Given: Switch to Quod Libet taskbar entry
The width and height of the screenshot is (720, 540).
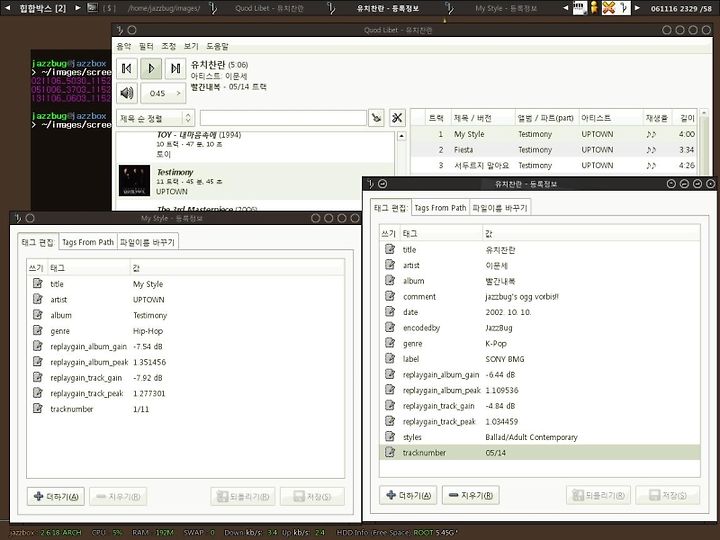Looking at the screenshot, I should [x=269, y=8].
